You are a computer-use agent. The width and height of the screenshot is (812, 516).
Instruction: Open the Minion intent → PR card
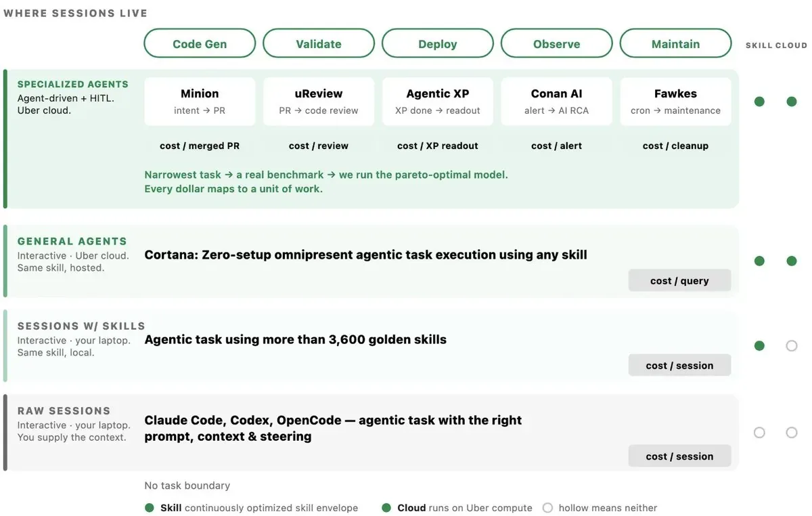(200, 102)
